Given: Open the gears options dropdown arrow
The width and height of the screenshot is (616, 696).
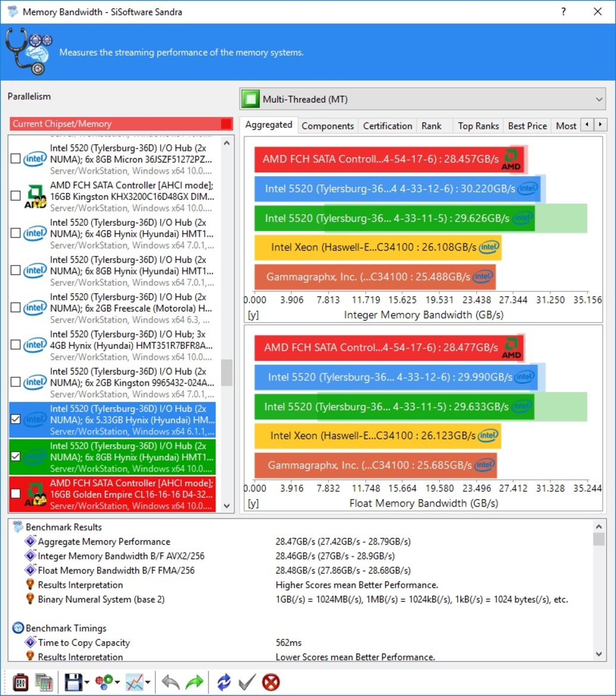Looking at the screenshot, I should pos(117,683).
